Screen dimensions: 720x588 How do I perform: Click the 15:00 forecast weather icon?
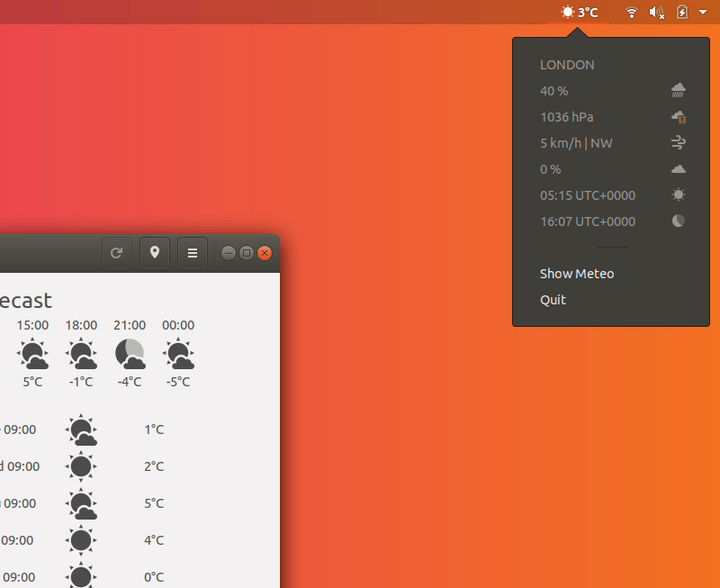coord(32,355)
